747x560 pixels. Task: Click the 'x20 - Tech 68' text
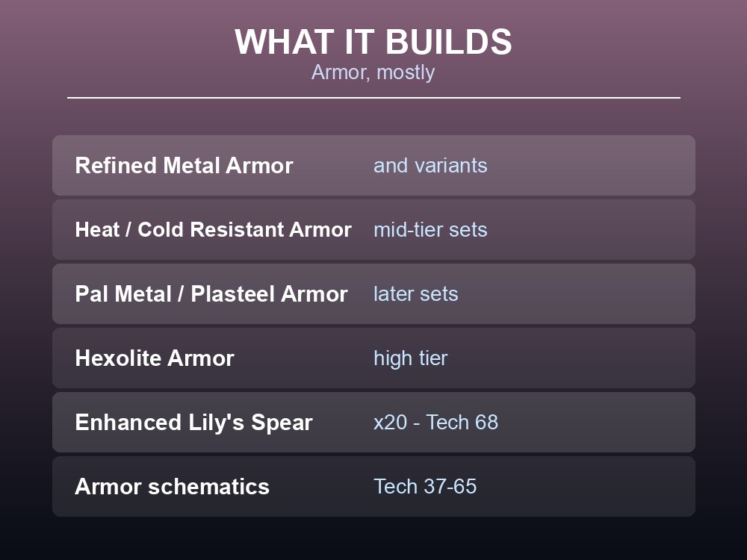(436, 423)
